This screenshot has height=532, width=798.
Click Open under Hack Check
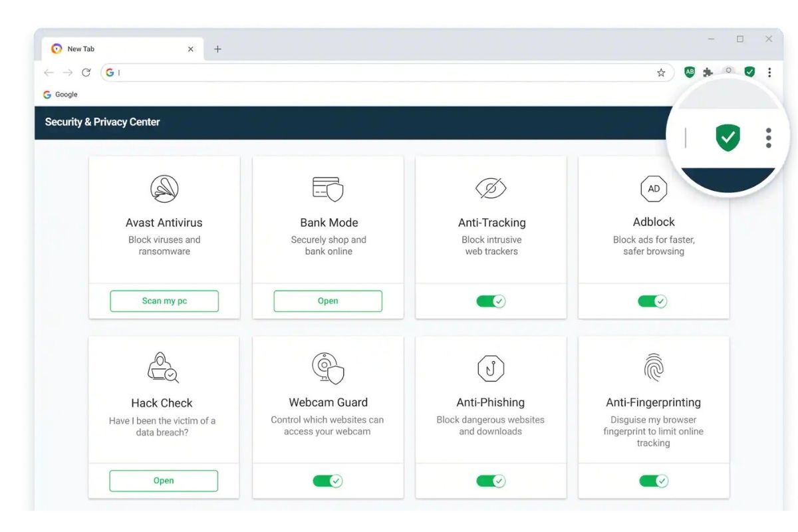(x=164, y=481)
